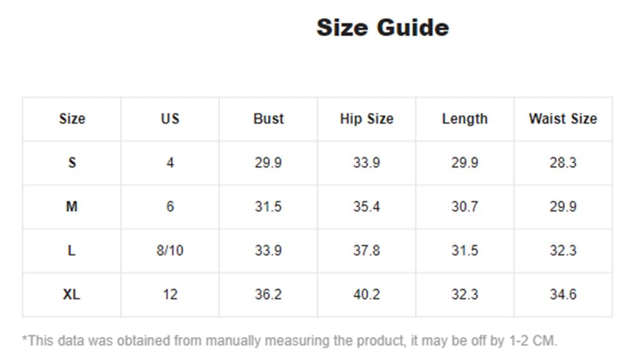This screenshot has height=364, width=643.
Task: Select the L size row label
Action: tap(72, 250)
